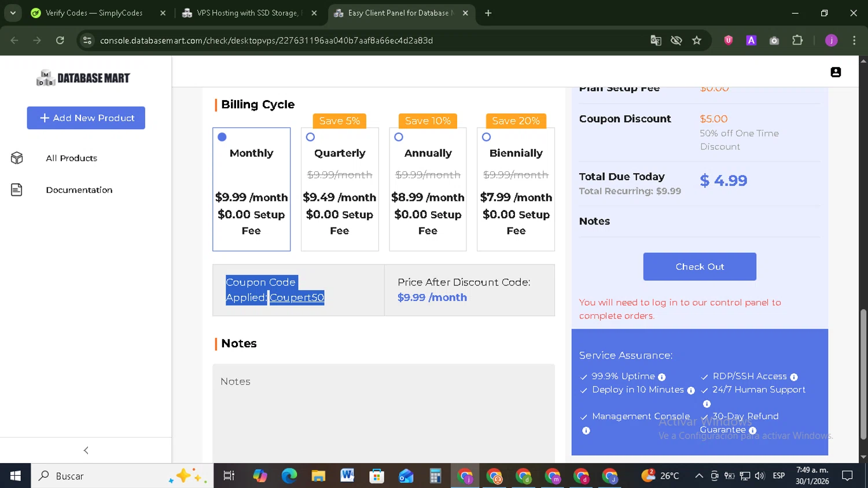Screen dimensions: 868x488
Task: Click the Coupert50 coupon code link
Action: point(297,298)
